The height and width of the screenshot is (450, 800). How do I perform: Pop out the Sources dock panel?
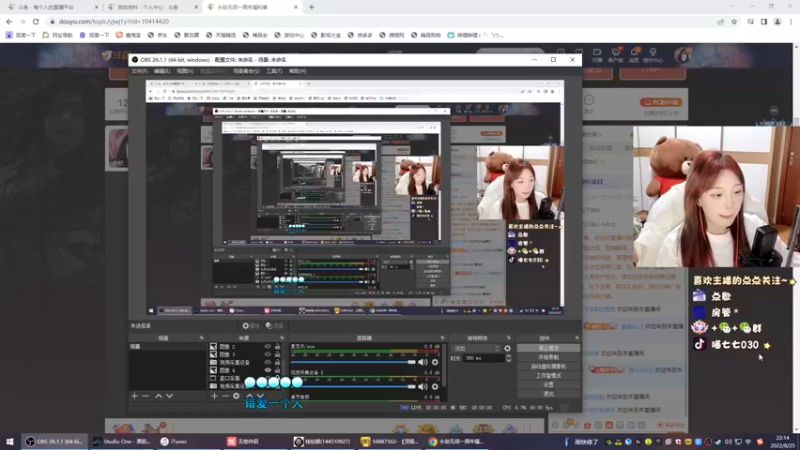click(x=282, y=338)
